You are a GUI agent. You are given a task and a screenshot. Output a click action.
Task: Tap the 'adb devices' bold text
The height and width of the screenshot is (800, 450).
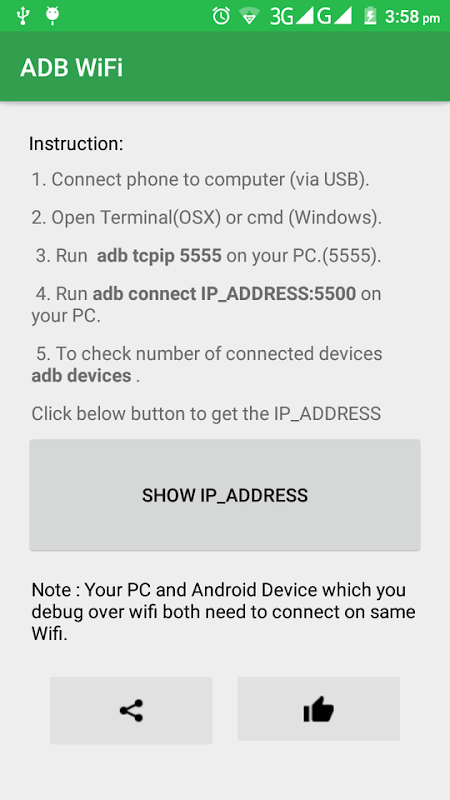[81, 376]
